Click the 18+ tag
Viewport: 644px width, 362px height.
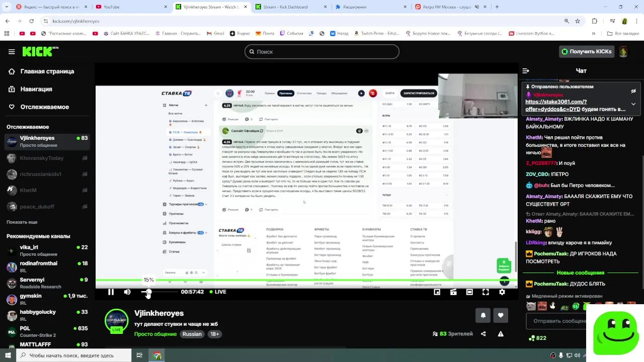pos(215,334)
